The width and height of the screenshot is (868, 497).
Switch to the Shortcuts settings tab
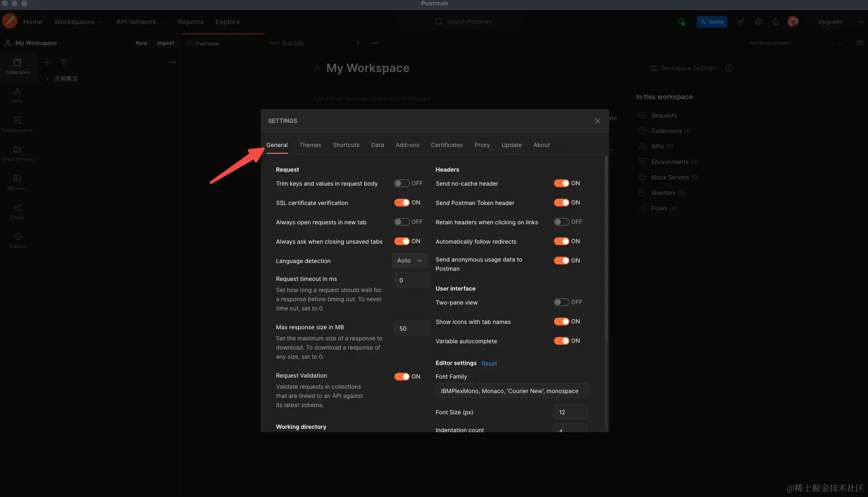(346, 145)
